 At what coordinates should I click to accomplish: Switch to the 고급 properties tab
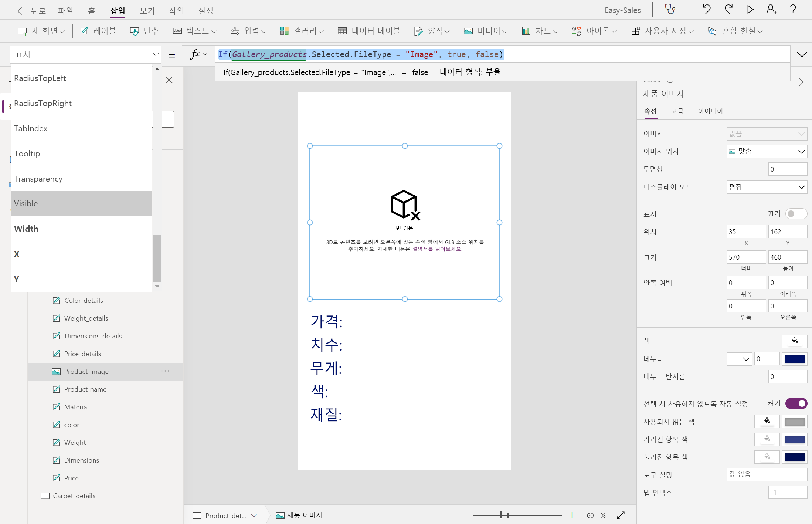(677, 111)
